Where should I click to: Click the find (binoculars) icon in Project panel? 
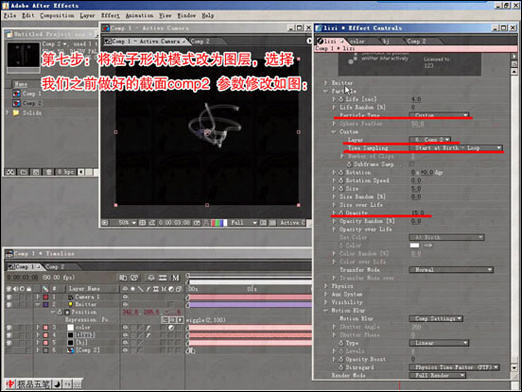tap(10, 172)
